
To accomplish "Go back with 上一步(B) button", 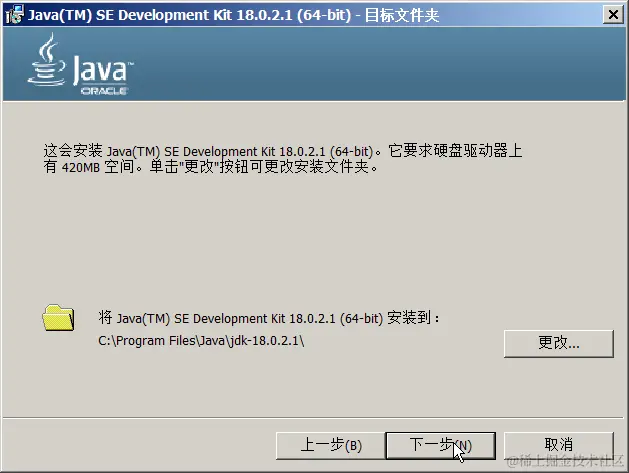I will coord(331,446).
